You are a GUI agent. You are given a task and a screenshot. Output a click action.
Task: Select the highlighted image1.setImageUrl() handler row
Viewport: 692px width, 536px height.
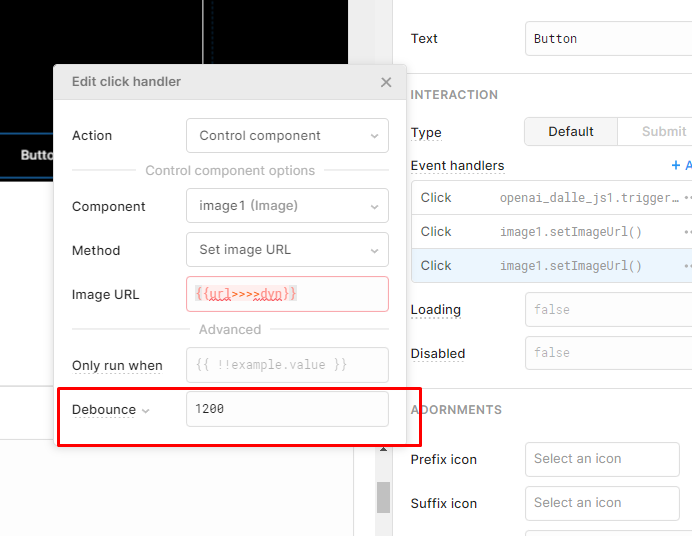[x=552, y=266]
